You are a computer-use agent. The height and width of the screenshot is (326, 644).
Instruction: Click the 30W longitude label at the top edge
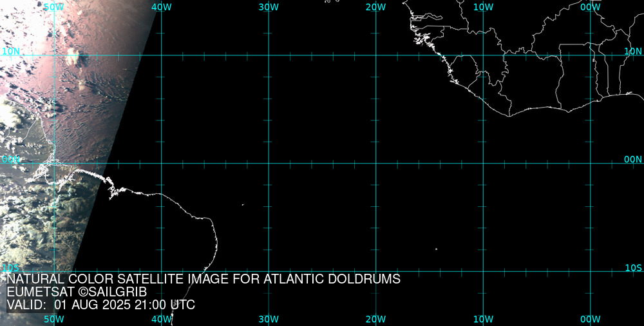pyautogui.click(x=269, y=7)
